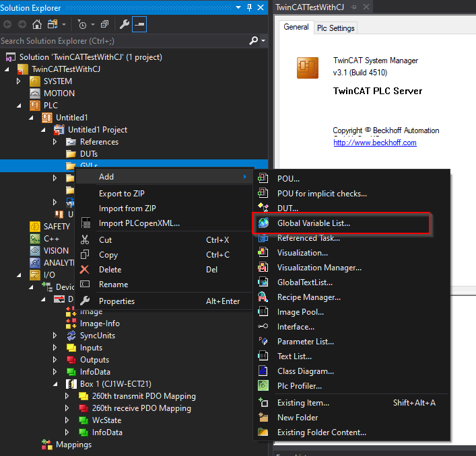Collapse the Untitled1 Project node

[43, 130]
